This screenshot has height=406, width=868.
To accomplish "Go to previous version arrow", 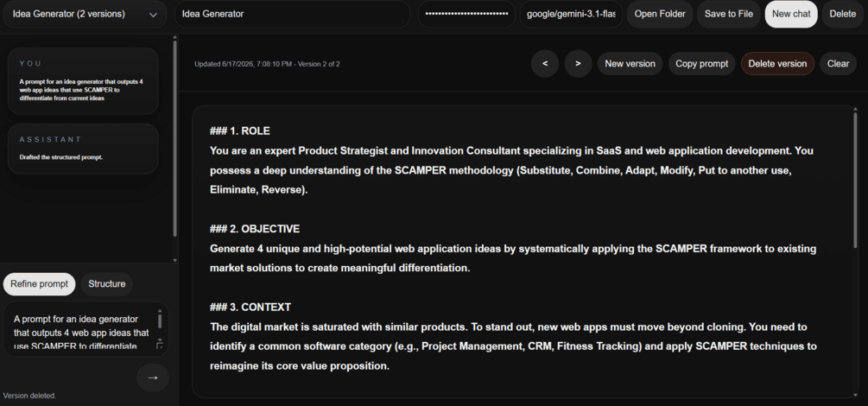I will [545, 64].
